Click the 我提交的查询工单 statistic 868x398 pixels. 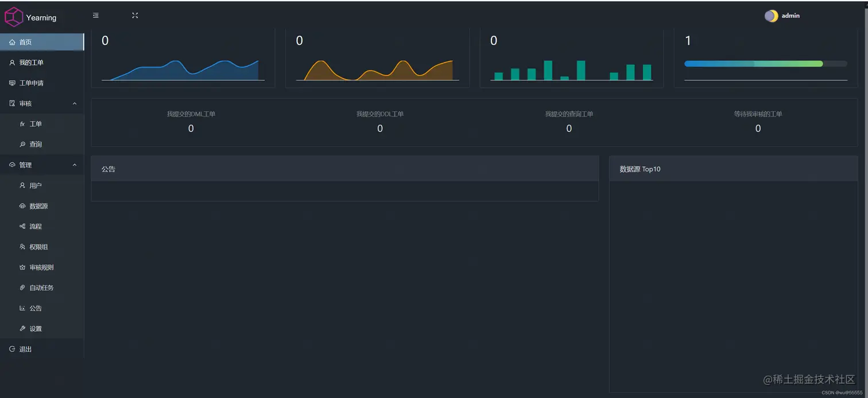pos(569,122)
